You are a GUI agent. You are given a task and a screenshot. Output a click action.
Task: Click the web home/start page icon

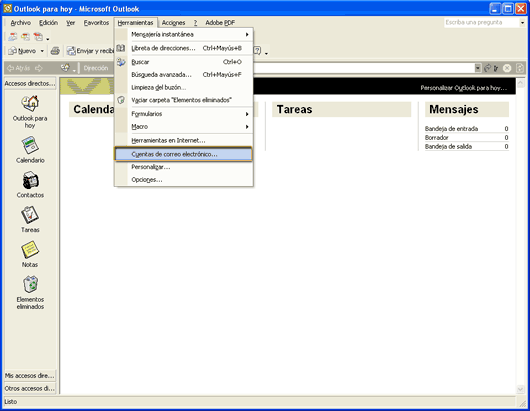65,68
